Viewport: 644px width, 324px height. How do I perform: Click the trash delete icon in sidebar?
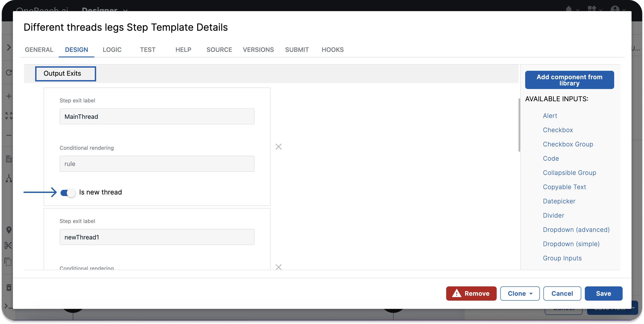[x=9, y=288]
